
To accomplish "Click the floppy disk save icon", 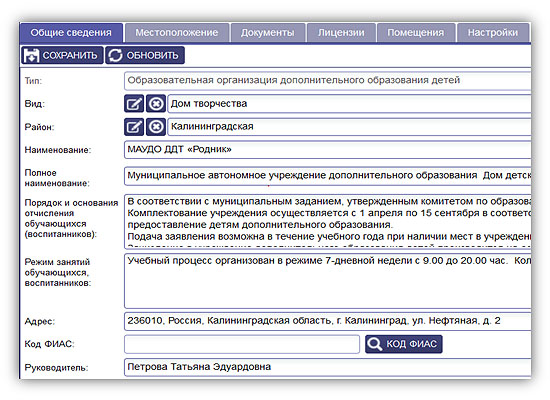I will pyautogui.click(x=31, y=55).
